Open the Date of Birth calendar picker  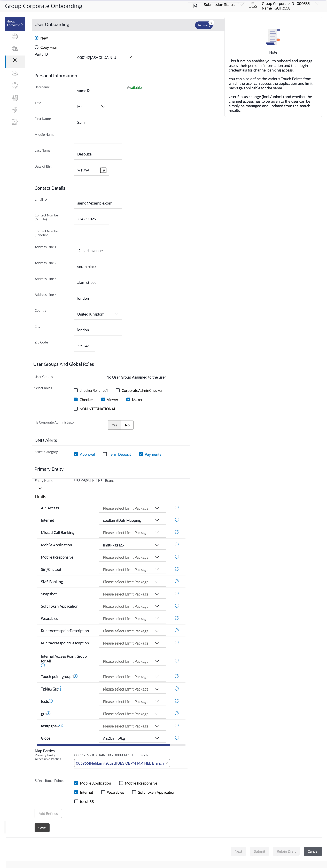pos(103,170)
